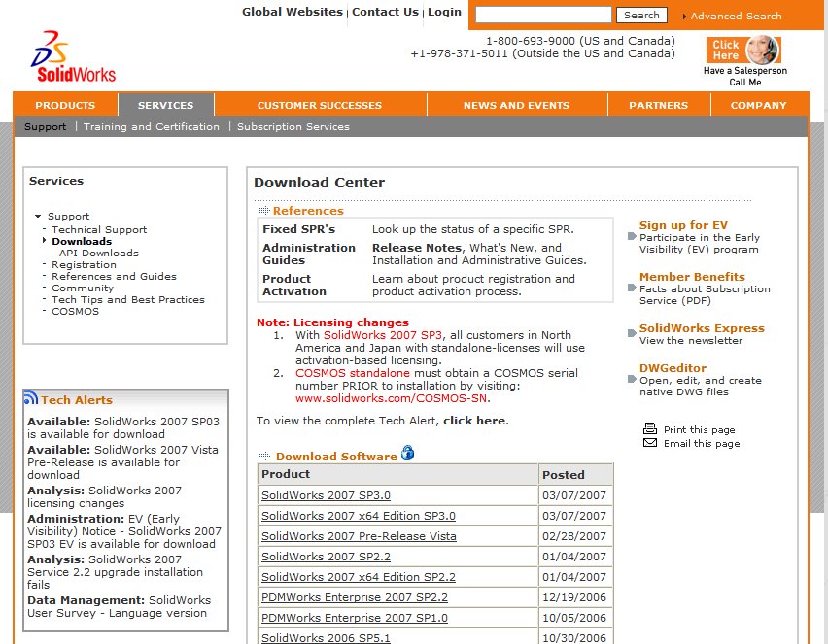The width and height of the screenshot is (828, 644).
Task: Open the Member Benefits link
Action: [x=692, y=277]
